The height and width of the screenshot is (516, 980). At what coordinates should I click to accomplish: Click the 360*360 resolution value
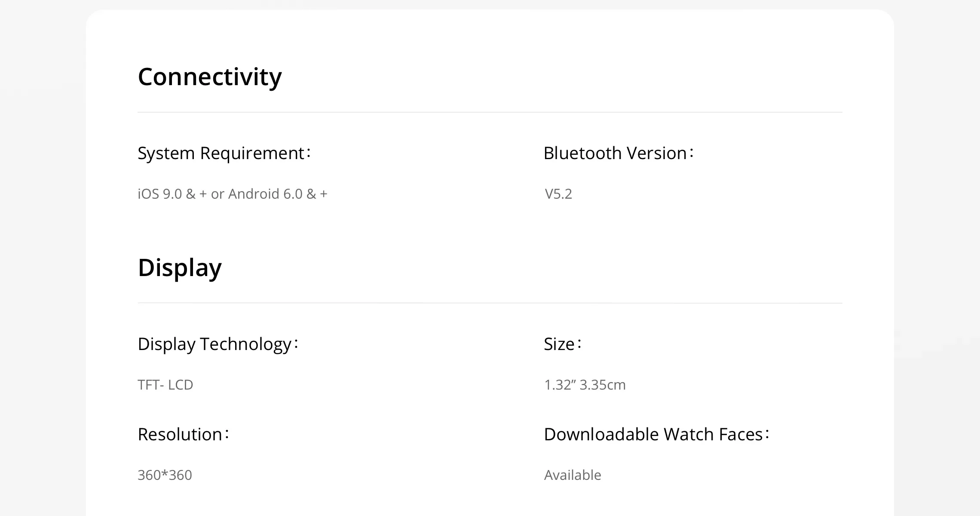pos(165,475)
